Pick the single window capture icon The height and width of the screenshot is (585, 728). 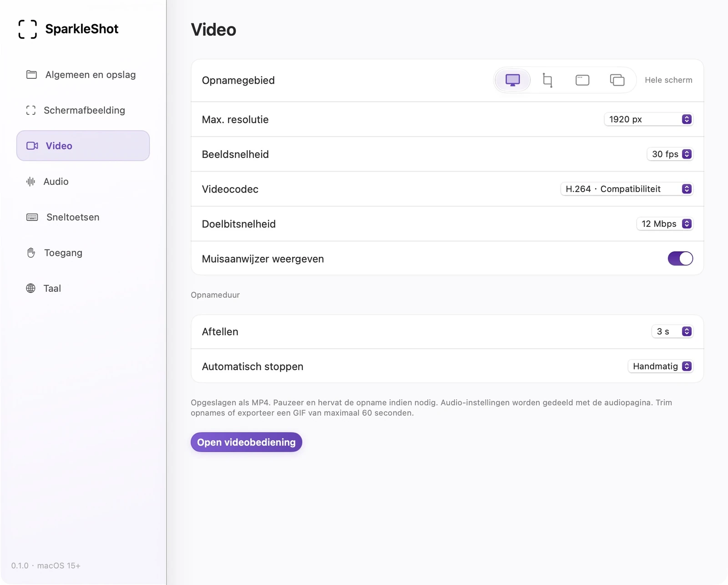pos(582,80)
